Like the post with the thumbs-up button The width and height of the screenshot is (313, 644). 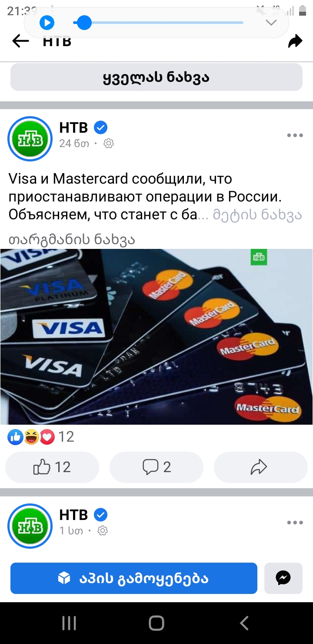pyautogui.click(x=52, y=467)
